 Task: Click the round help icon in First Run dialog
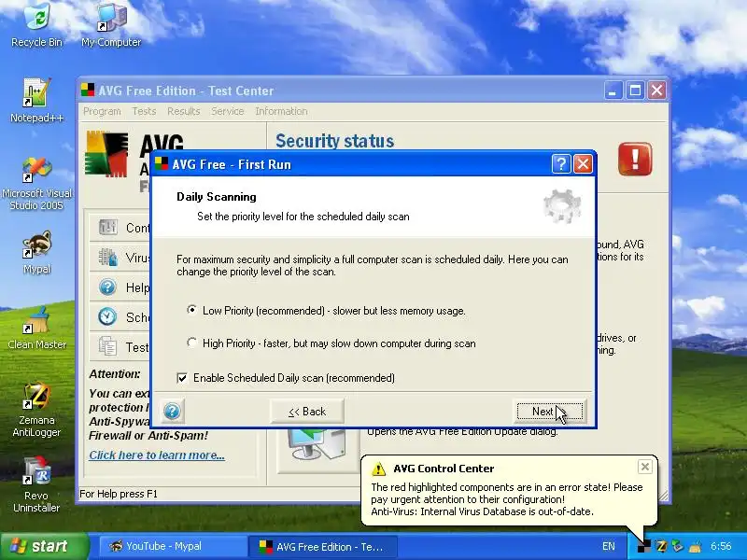(x=172, y=411)
